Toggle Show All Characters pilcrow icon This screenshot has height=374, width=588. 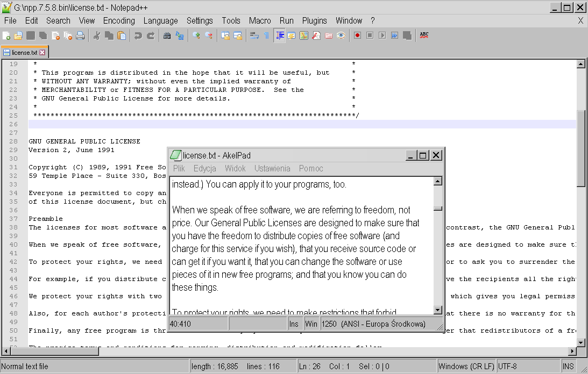point(266,35)
